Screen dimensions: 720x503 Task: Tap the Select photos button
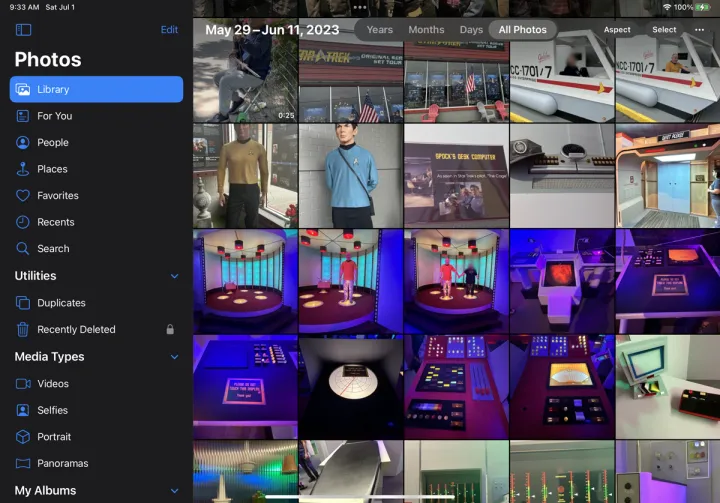click(664, 30)
